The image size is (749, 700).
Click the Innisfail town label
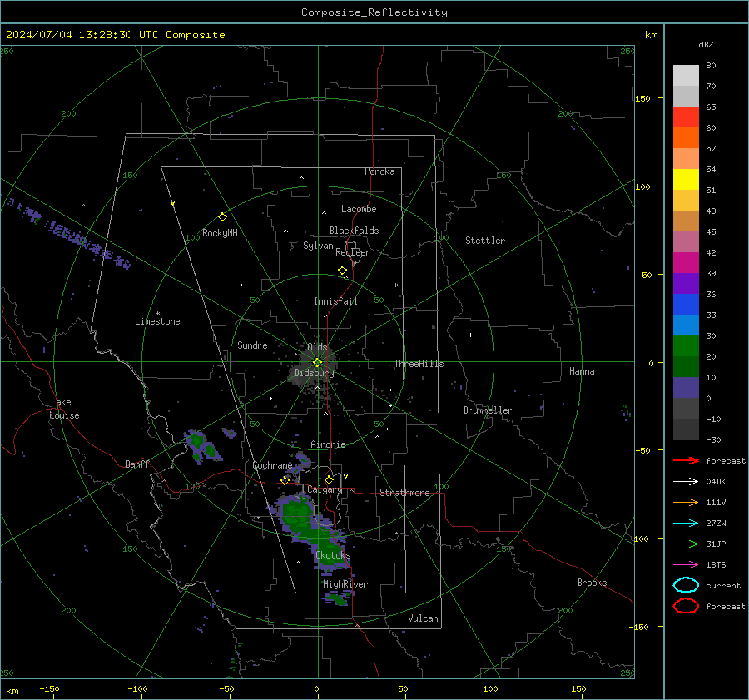pyautogui.click(x=335, y=301)
